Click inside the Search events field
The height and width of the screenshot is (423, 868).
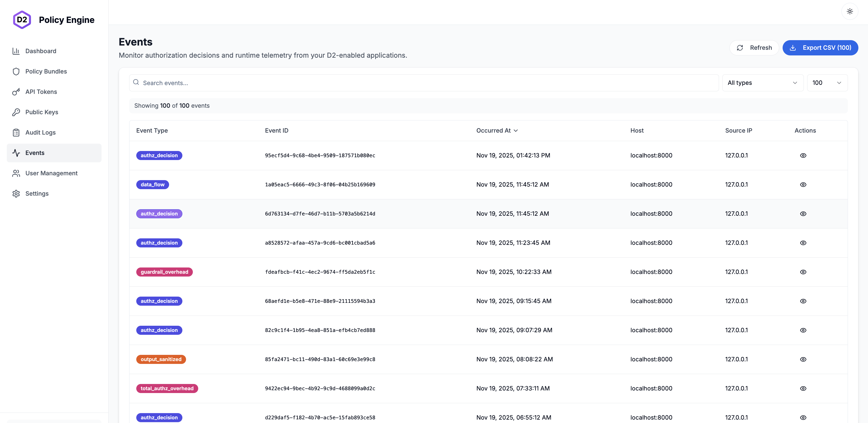coord(303,83)
